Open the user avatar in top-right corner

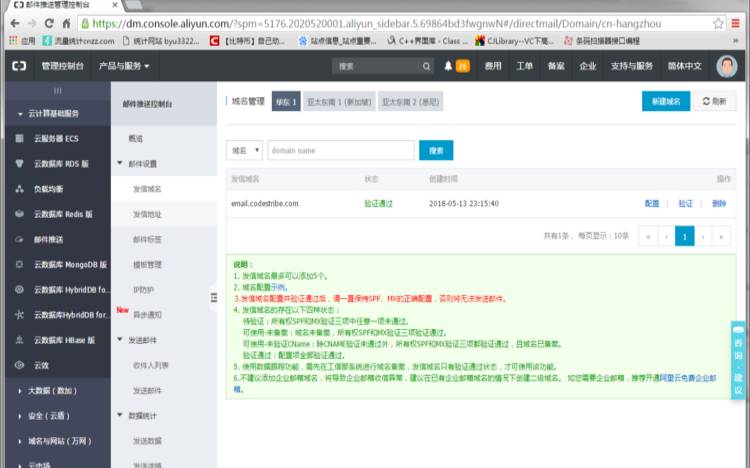point(727,66)
